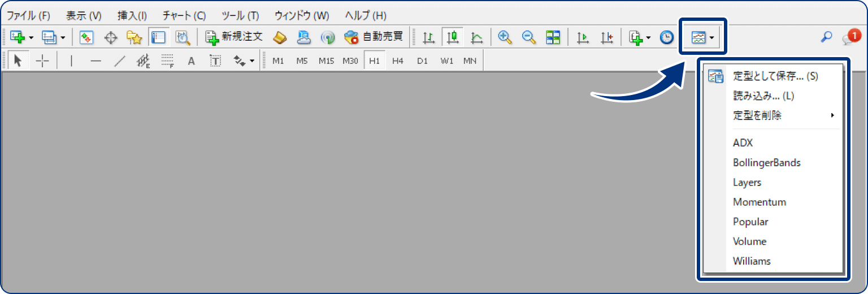The image size is (868, 294).
Task: Select the Fibonacci retracement drawing tool
Action: [x=167, y=61]
